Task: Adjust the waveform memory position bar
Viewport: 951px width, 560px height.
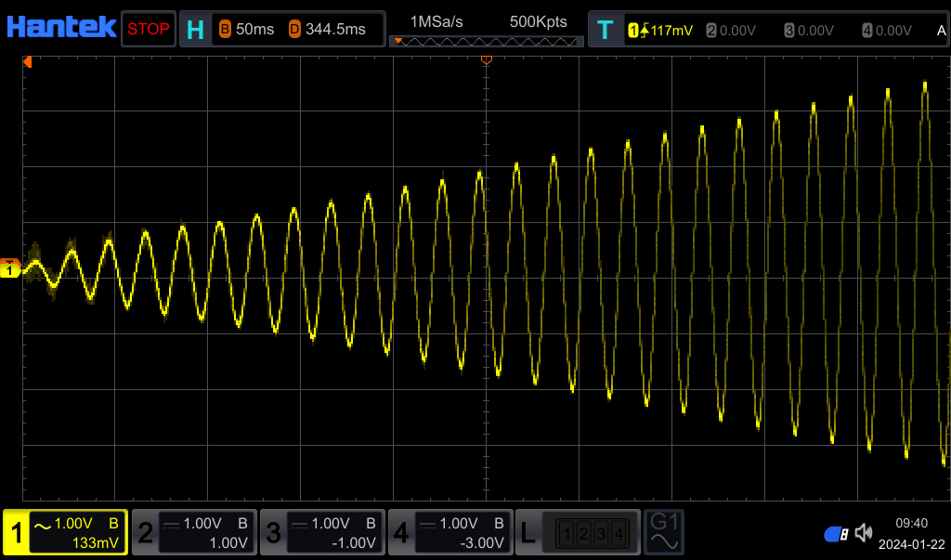Action: pyautogui.click(x=486, y=41)
